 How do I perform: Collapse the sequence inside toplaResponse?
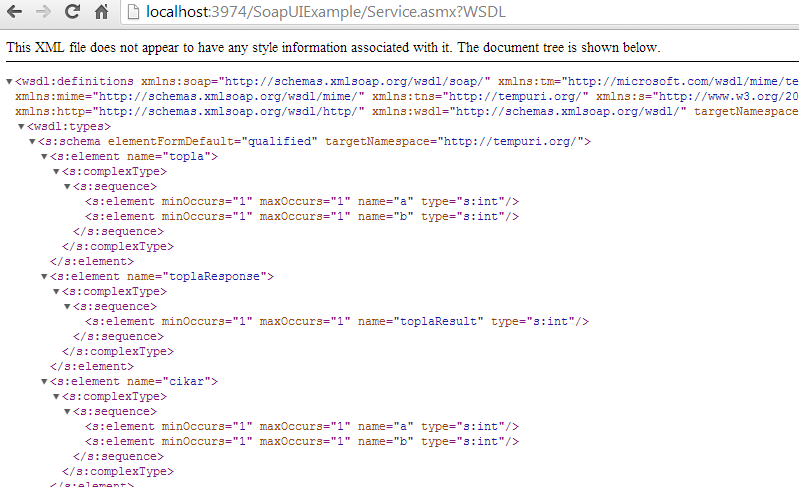[x=67, y=307]
